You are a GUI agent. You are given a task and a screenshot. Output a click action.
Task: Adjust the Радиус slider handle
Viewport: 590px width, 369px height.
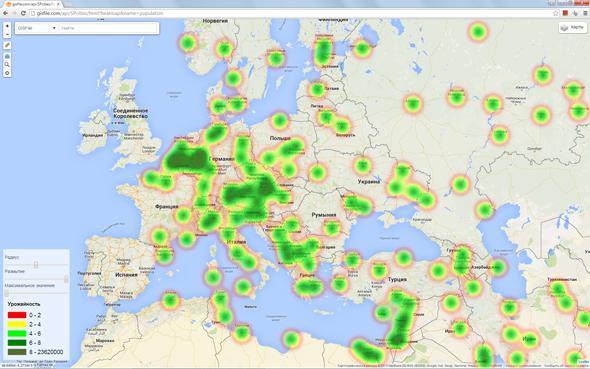[x=36, y=264]
